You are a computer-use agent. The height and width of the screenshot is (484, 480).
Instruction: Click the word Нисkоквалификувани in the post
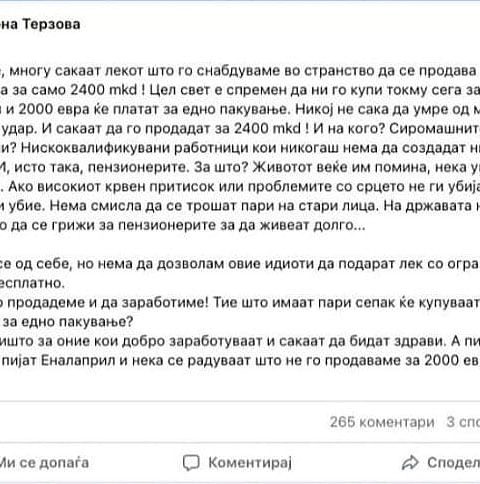95,148
